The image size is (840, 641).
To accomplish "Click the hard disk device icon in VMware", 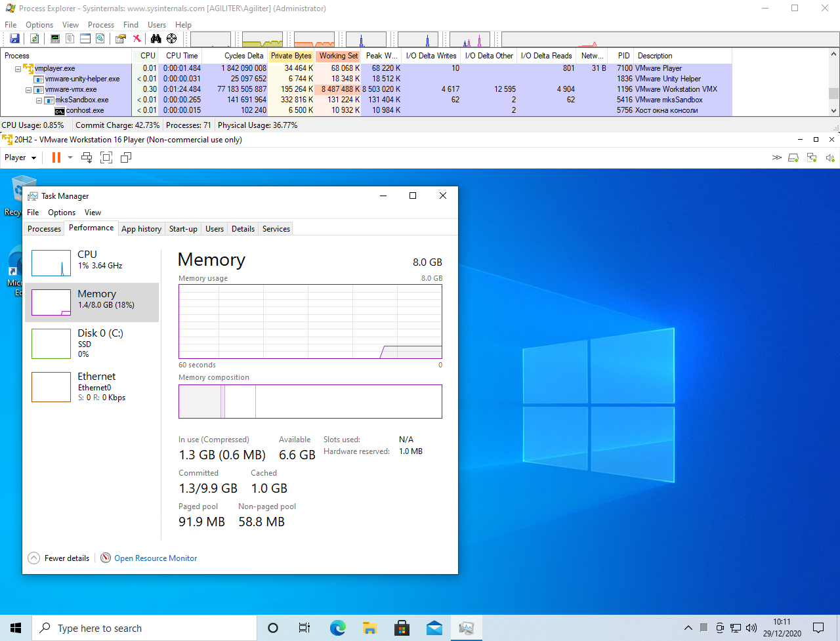I will [793, 157].
